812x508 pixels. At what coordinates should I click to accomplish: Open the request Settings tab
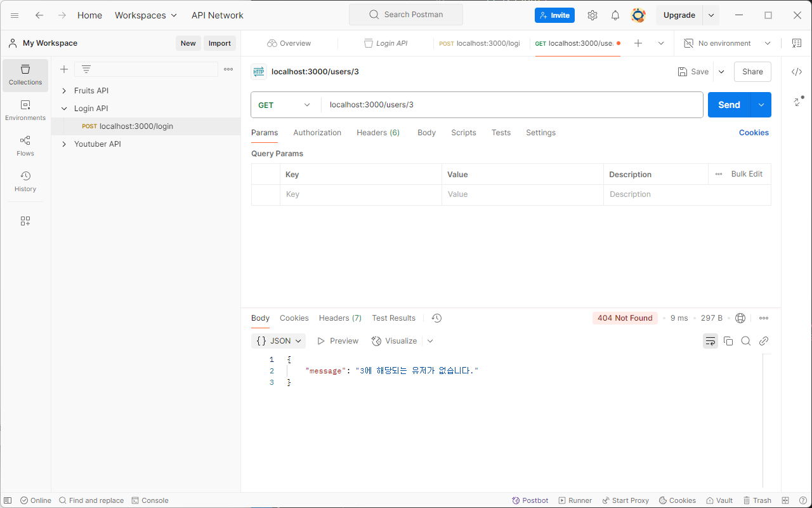pyautogui.click(x=540, y=133)
